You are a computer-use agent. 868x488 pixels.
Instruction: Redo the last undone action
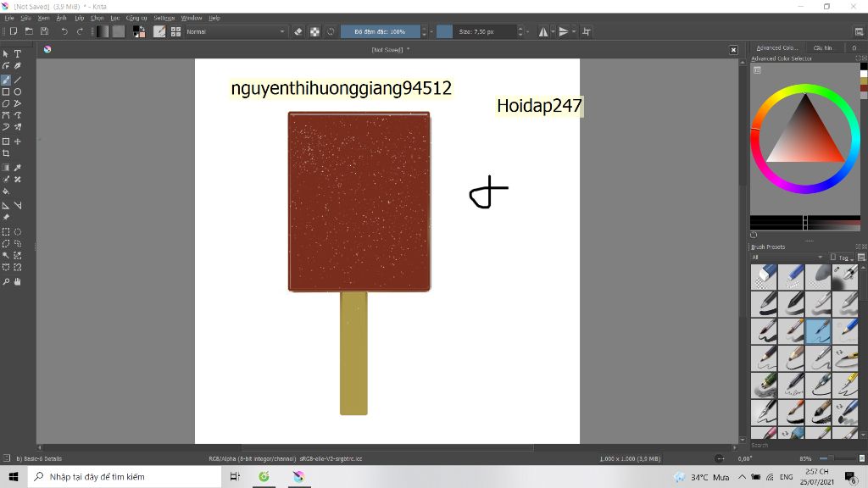click(80, 31)
